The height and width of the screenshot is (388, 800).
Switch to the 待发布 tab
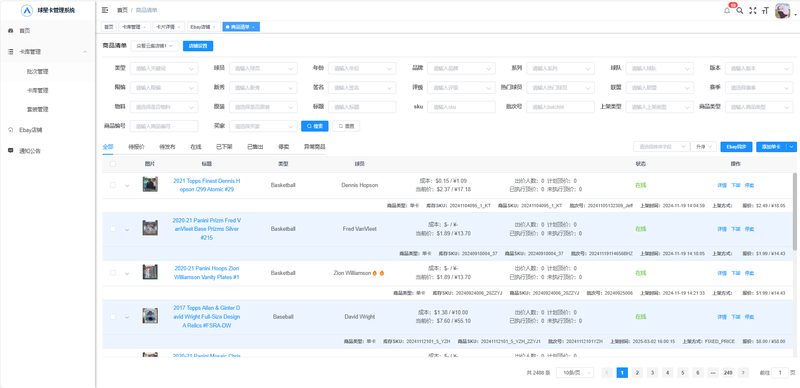[x=167, y=147]
